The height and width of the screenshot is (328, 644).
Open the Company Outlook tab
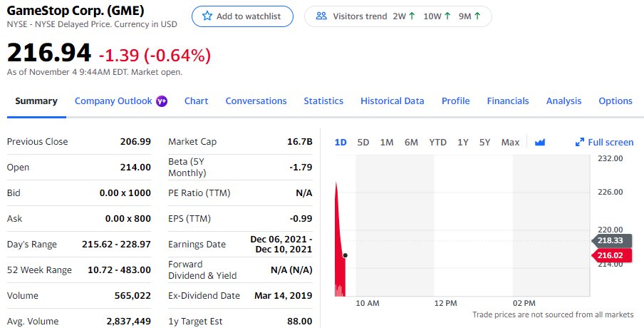(x=113, y=101)
